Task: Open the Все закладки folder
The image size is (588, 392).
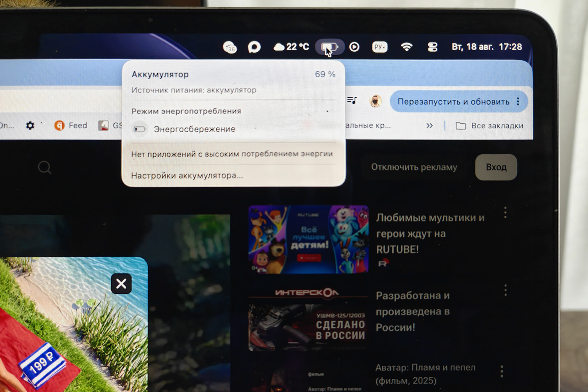Action: (x=489, y=126)
